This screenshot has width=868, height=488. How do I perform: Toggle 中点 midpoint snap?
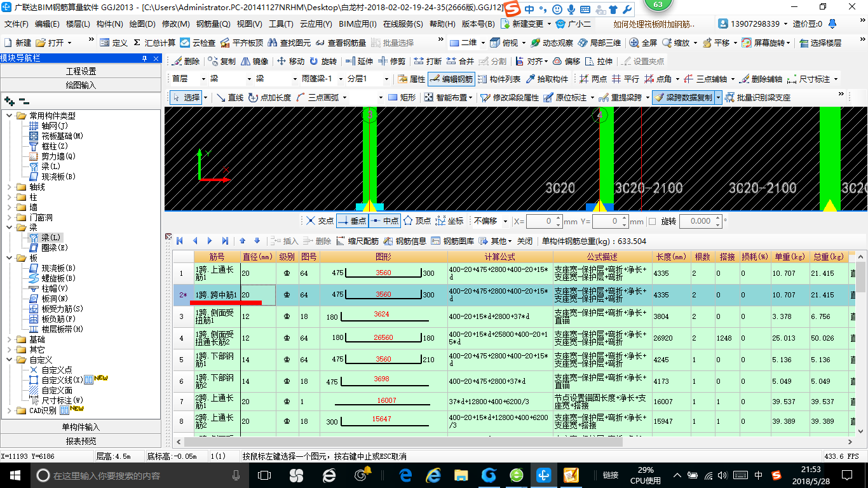[384, 221]
